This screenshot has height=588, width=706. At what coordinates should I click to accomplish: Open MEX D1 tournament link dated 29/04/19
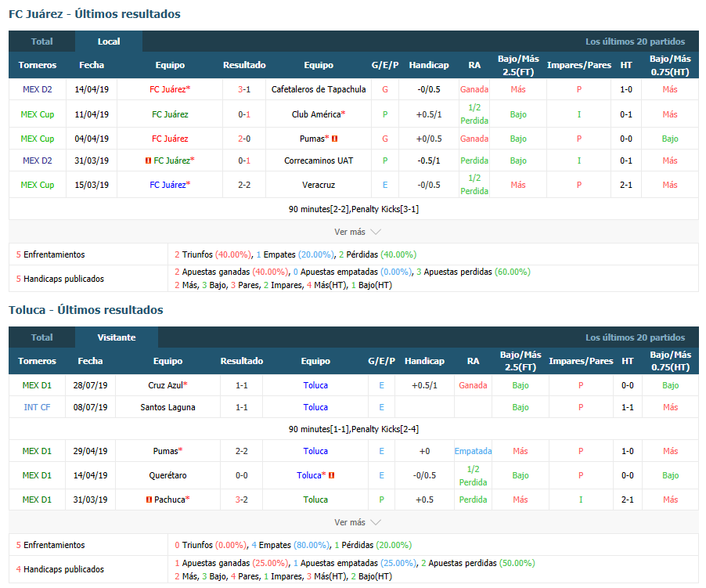[x=37, y=451]
